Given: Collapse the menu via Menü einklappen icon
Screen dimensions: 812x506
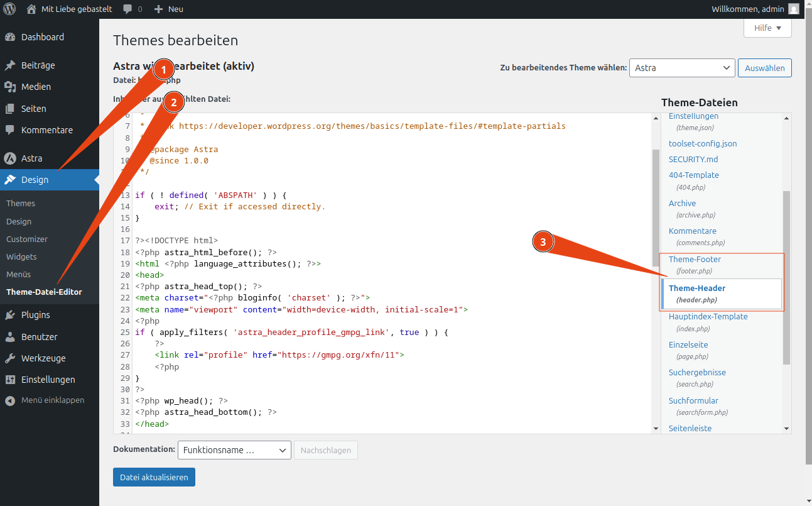Looking at the screenshot, I should point(10,400).
